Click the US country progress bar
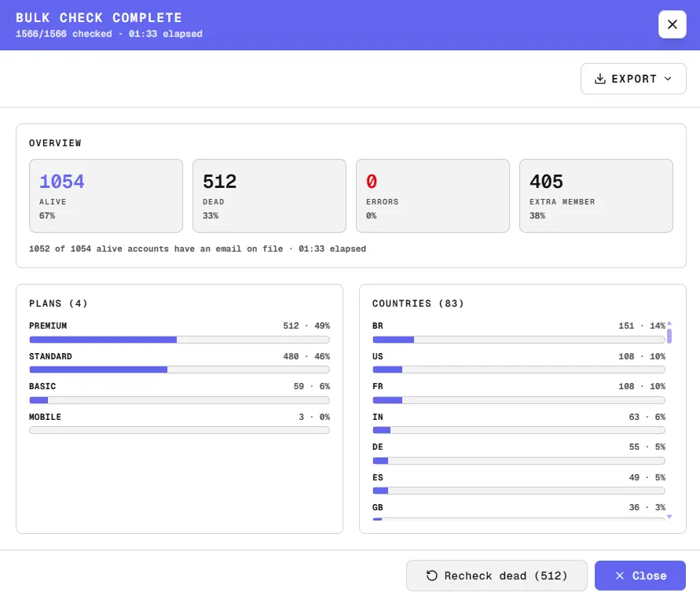 click(x=519, y=370)
